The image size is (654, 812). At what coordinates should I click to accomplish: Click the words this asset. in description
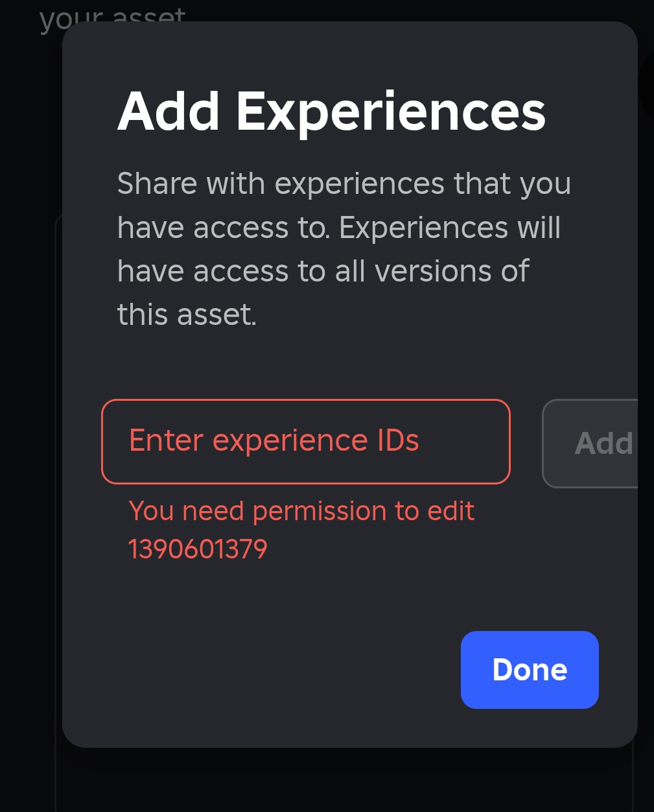coord(187,315)
